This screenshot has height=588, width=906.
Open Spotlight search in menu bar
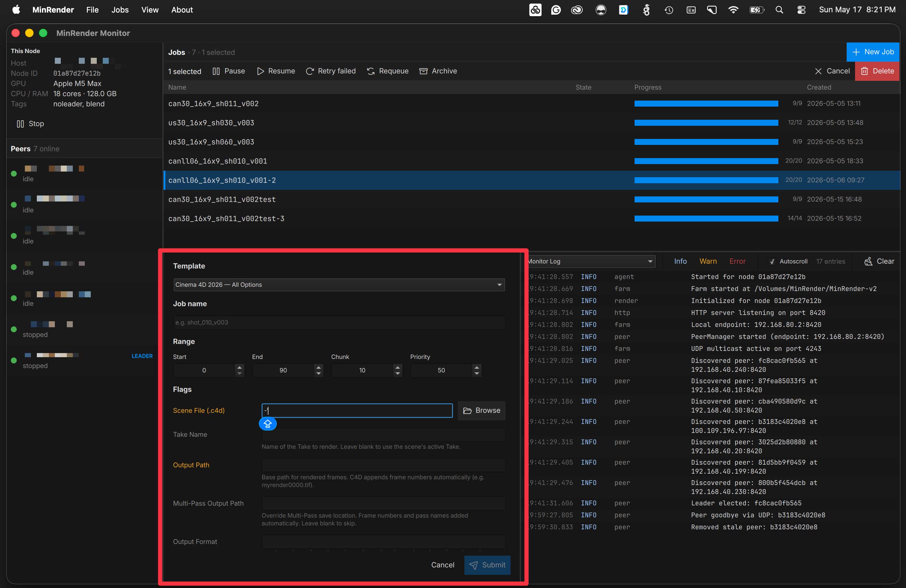pyautogui.click(x=779, y=10)
